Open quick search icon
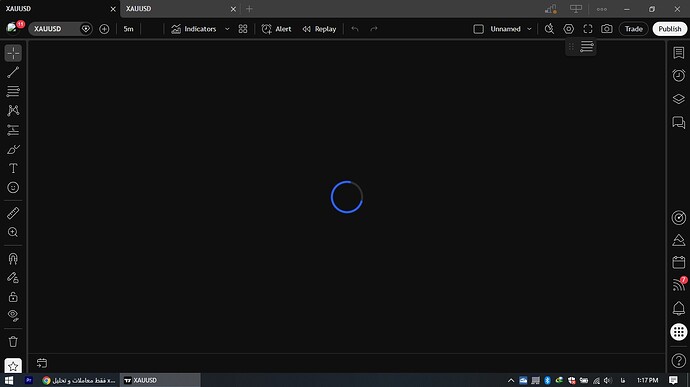The height and width of the screenshot is (387, 690). pos(549,29)
